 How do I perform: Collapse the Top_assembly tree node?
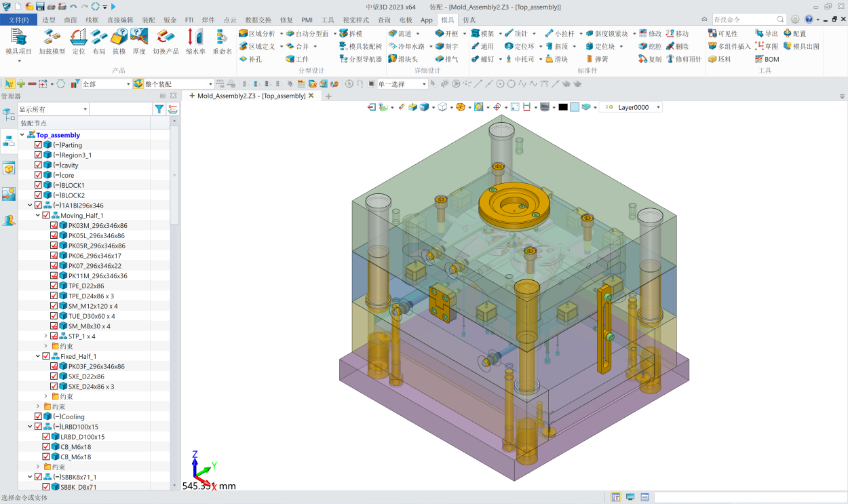coord(22,135)
